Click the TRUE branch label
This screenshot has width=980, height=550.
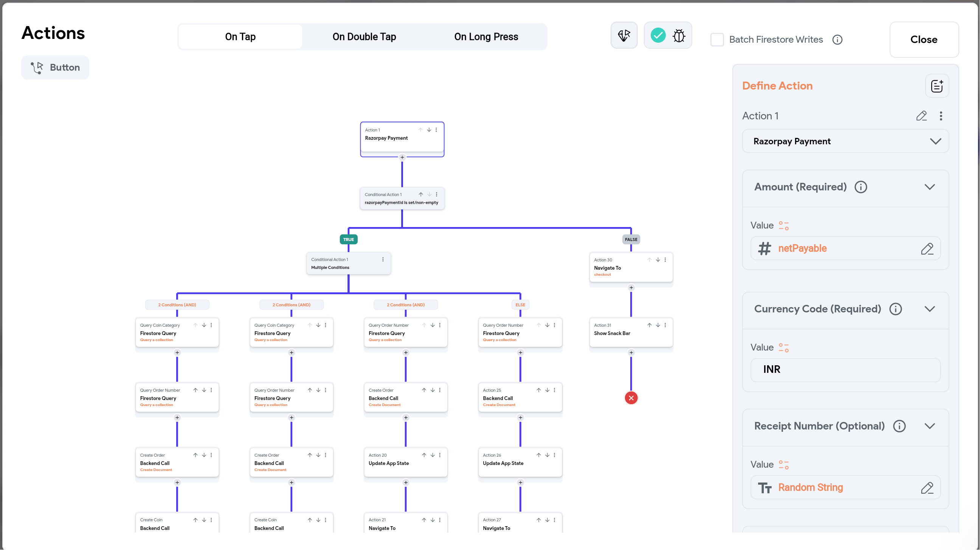[348, 239]
